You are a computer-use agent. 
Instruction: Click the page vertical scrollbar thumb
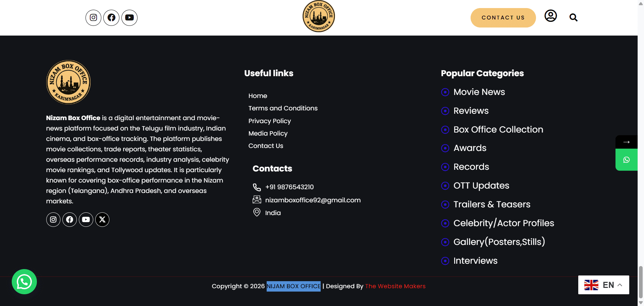point(641,282)
